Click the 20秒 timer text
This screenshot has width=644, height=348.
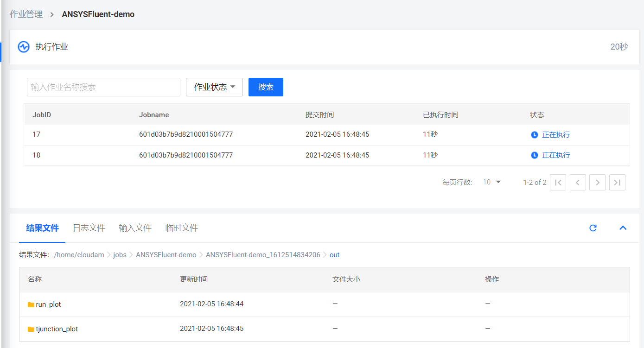click(619, 47)
